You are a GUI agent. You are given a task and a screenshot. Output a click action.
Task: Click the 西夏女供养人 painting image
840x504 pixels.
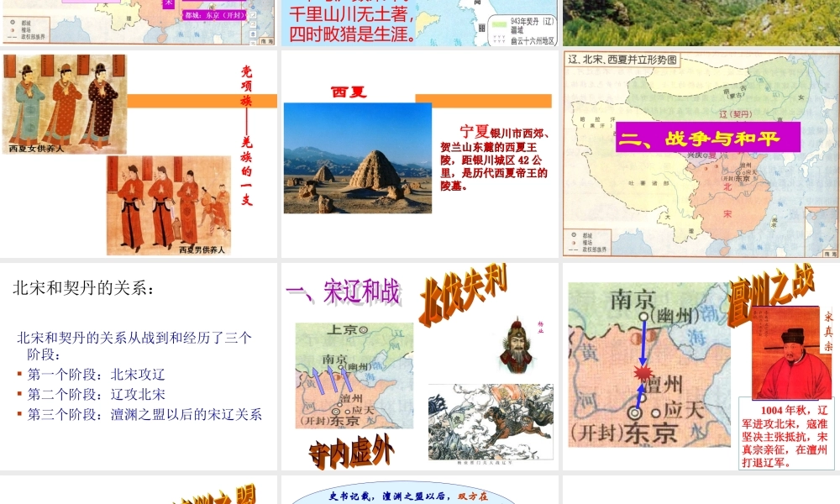tap(64, 104)
